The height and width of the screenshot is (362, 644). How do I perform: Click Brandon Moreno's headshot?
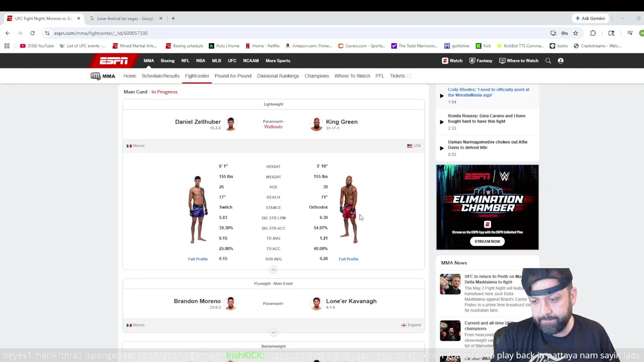tap(230, 303)
